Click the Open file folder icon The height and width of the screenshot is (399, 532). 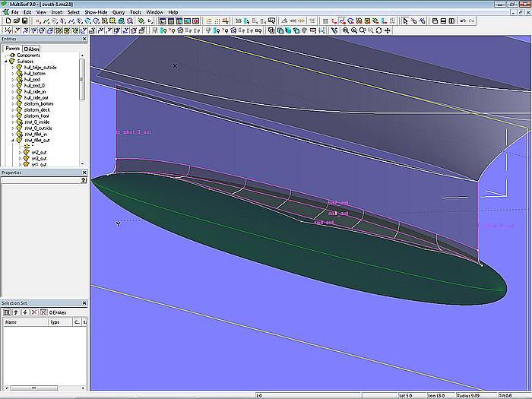coord(15,21)
